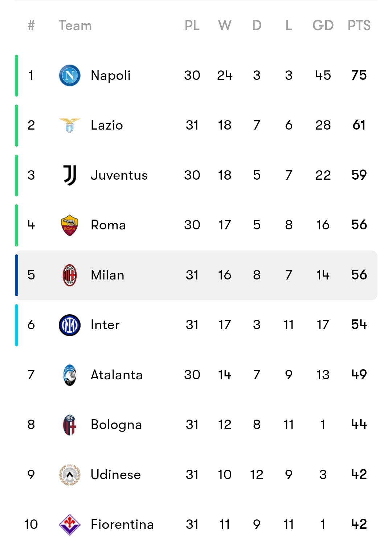Click Inter's 54 points value
Viewport: 392px width, 543px height.
[x=359, y=325]
